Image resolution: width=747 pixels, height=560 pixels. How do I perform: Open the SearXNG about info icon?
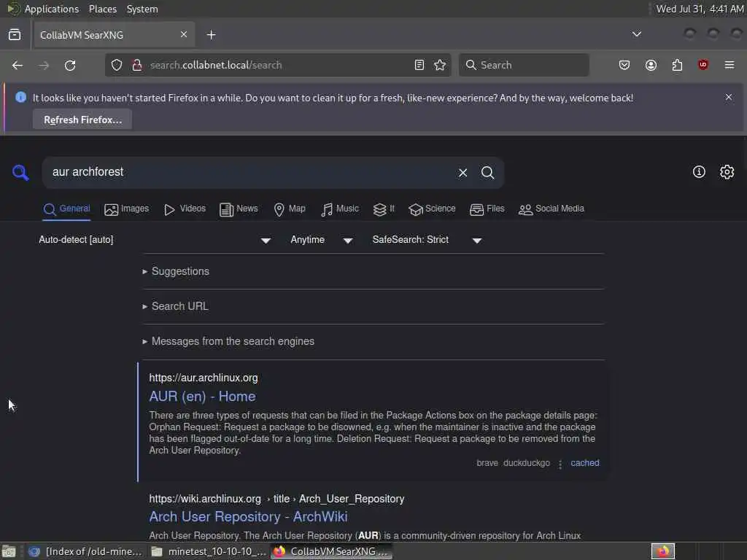(x=699, y=172)
